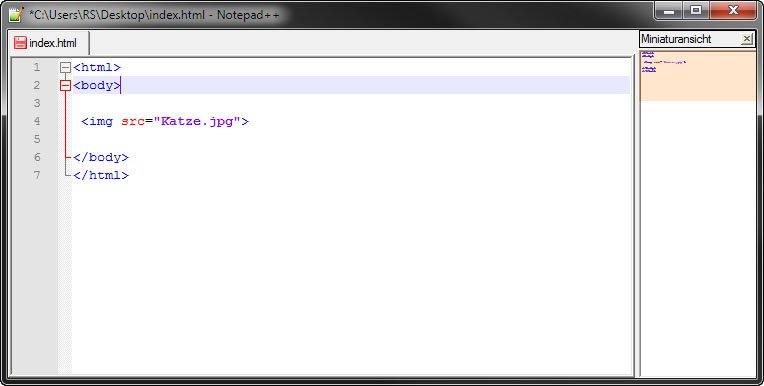The image size is (764, 386).
Task: Click the Miniaturansicht panel title
Action: [x=676, y=39]
